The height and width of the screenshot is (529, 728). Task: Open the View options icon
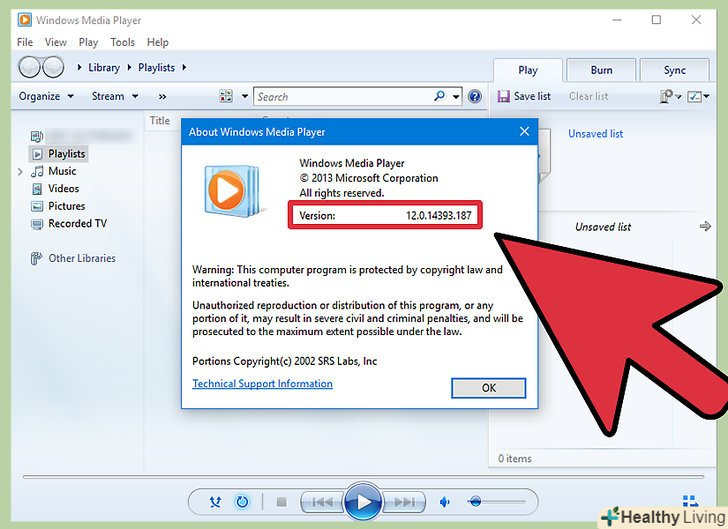pos(226,96)
